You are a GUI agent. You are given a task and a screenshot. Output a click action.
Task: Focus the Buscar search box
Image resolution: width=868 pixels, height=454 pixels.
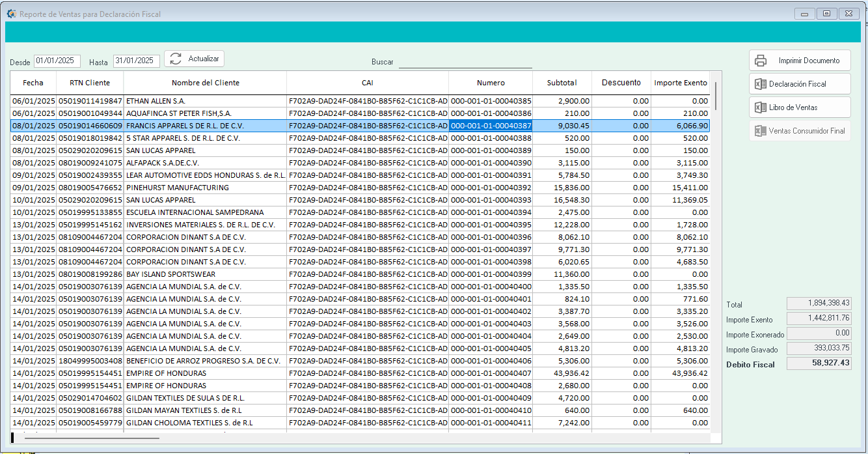point(465,62)
